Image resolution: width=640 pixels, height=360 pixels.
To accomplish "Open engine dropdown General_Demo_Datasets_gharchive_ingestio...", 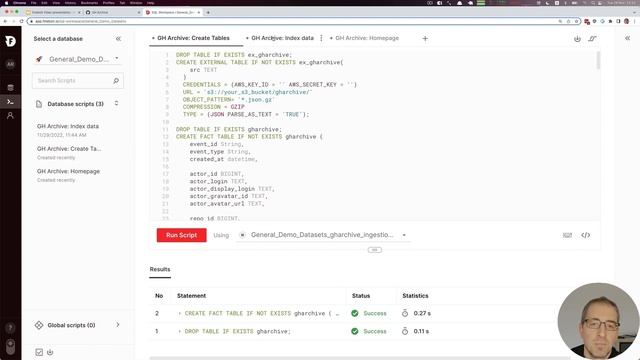I will tap(324, 235).
